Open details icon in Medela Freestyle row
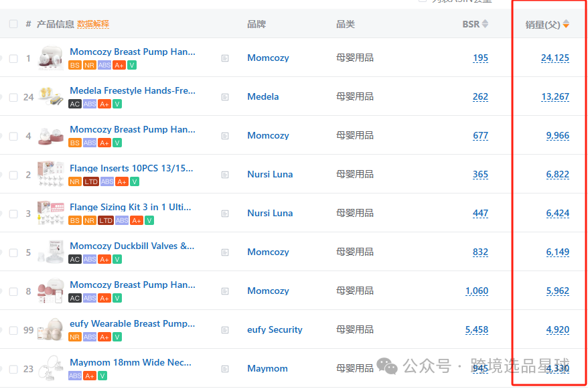This screenshot has height=389, width=588. (x=225, y=97)
